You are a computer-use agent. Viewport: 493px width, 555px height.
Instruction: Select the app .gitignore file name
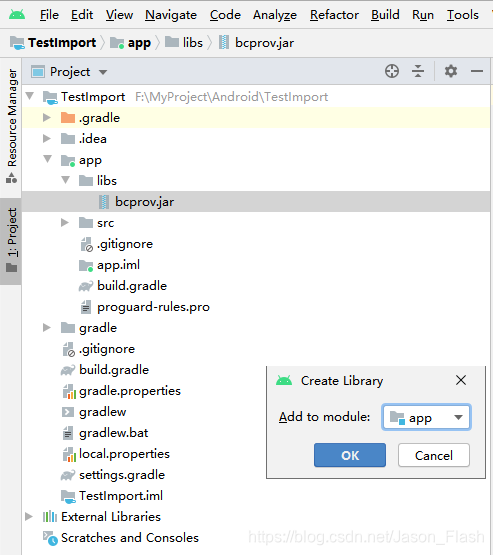pyautogui.click(x=125, y=244)
